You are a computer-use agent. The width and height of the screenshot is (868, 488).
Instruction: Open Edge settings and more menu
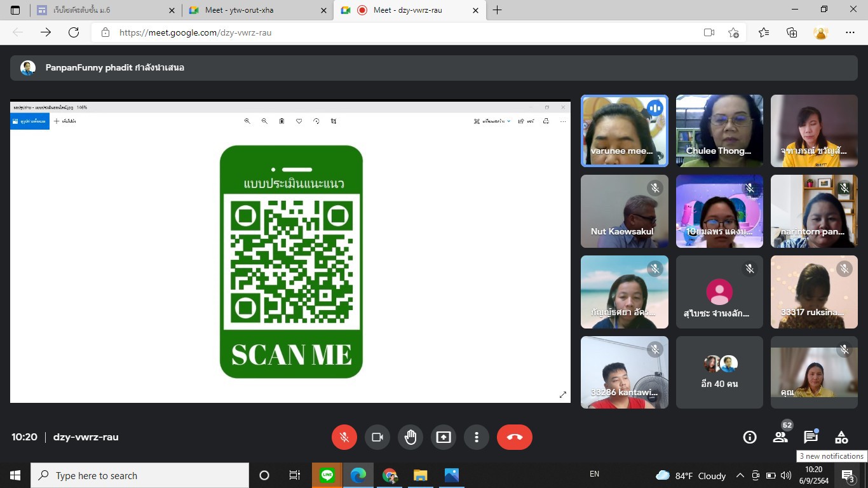(x=850, y=32)
